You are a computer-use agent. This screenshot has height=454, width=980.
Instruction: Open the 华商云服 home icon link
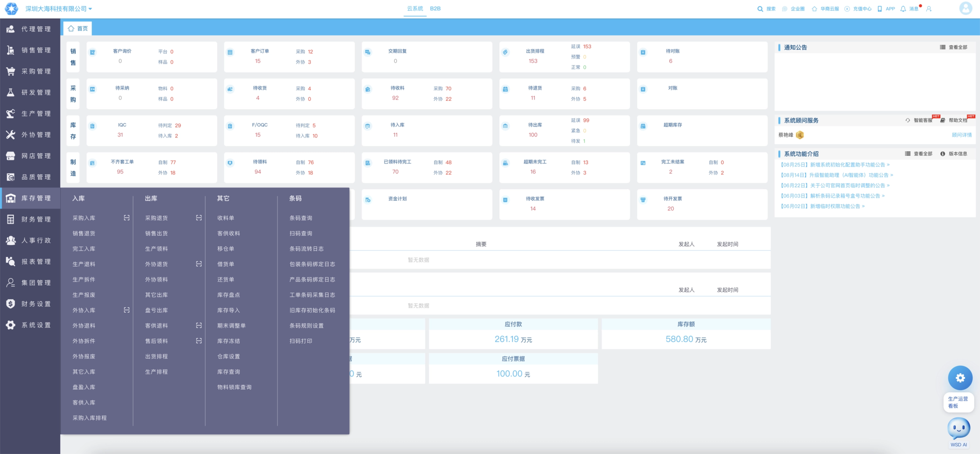(x=814, y=9)
